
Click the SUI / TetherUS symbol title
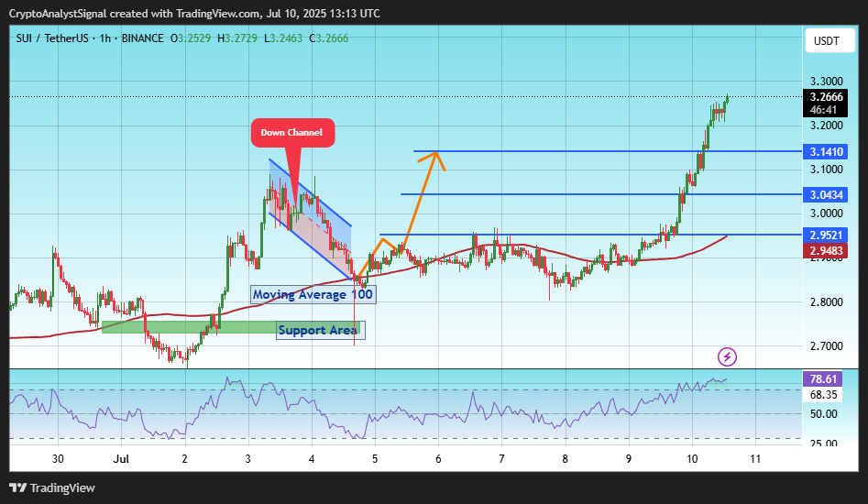(x=52, y=38)
